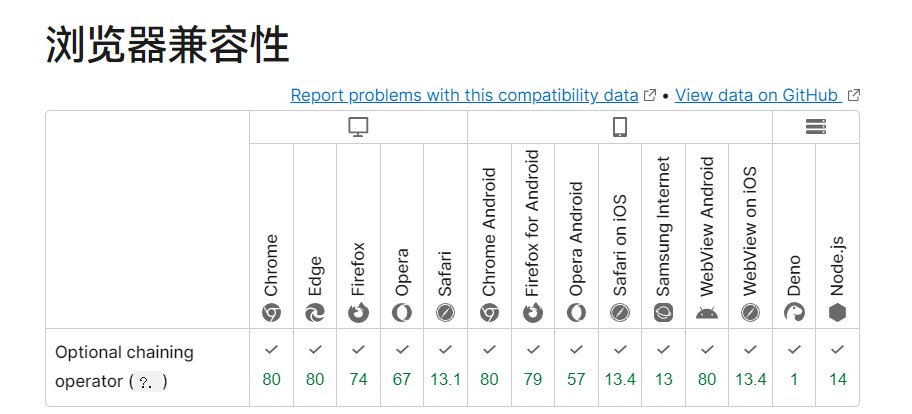Click the server category icon
The width and height of the screenshot is (912, 414).
(816, 127)
